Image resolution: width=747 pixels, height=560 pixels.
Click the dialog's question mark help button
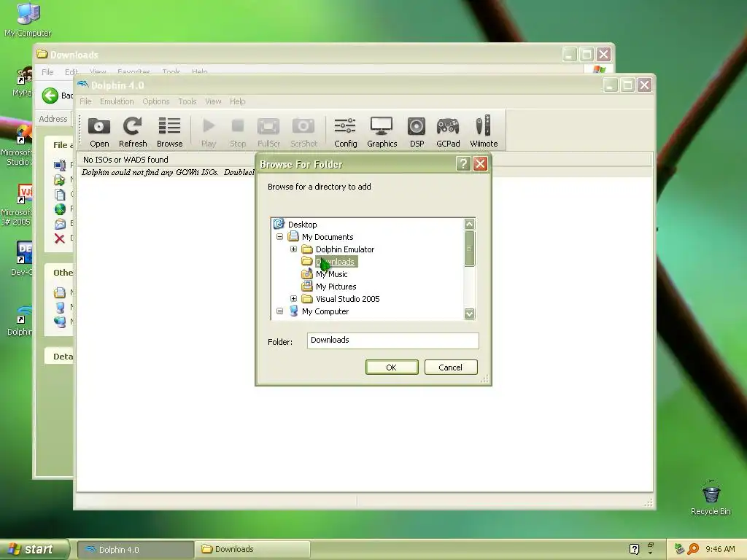pos(463,164)
